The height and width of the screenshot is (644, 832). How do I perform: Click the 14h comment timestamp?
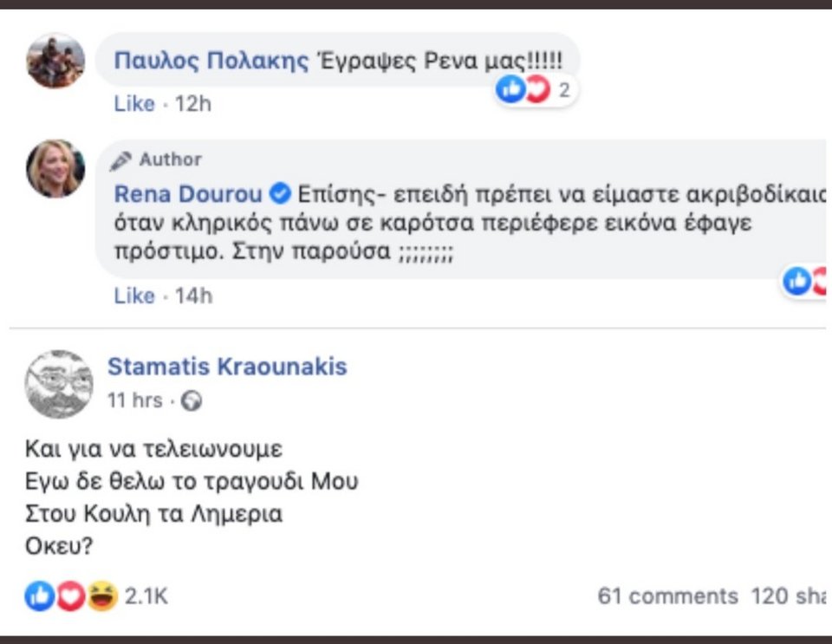(193, 296)
